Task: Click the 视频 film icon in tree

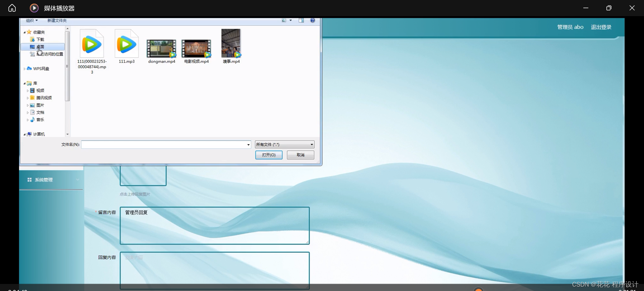Action: click(33, 91)
